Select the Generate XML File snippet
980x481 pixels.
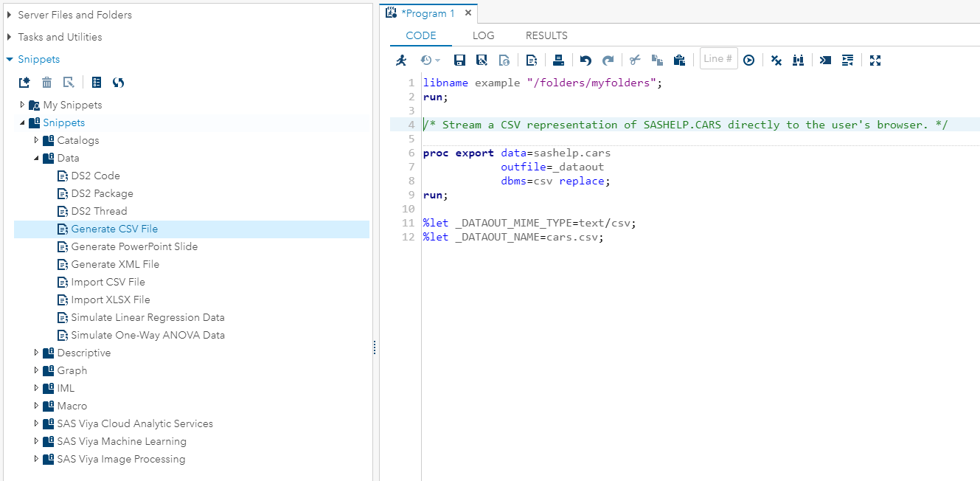[x=115, y=264]
